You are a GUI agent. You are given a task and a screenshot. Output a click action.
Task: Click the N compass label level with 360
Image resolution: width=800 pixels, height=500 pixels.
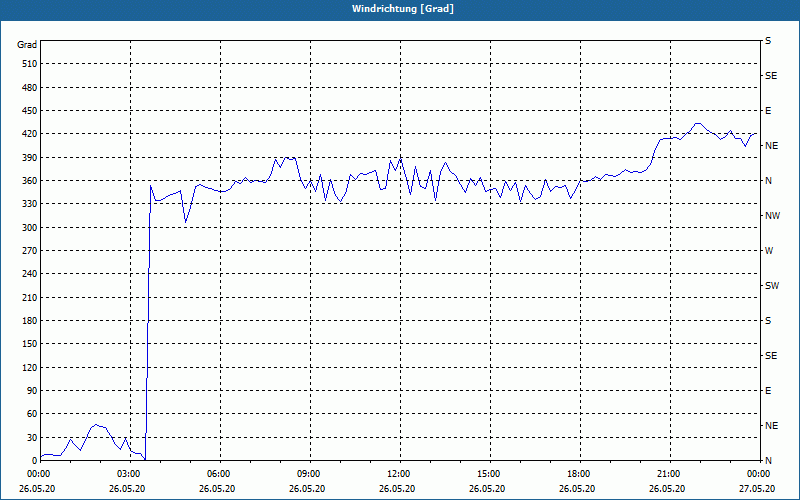pos(768,181)
